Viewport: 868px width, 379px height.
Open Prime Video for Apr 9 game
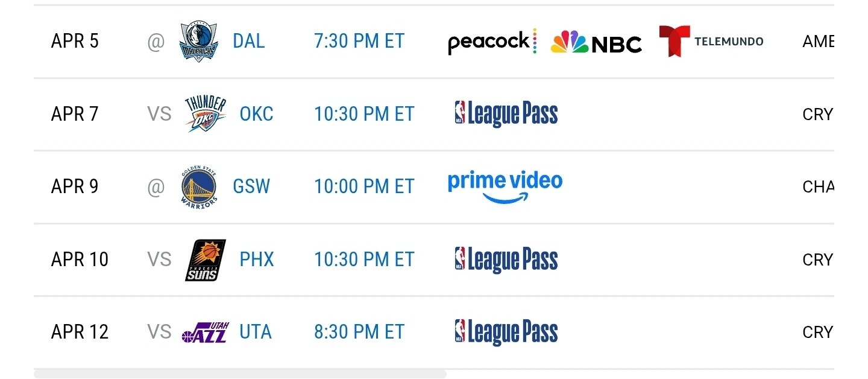pos(505,187)
